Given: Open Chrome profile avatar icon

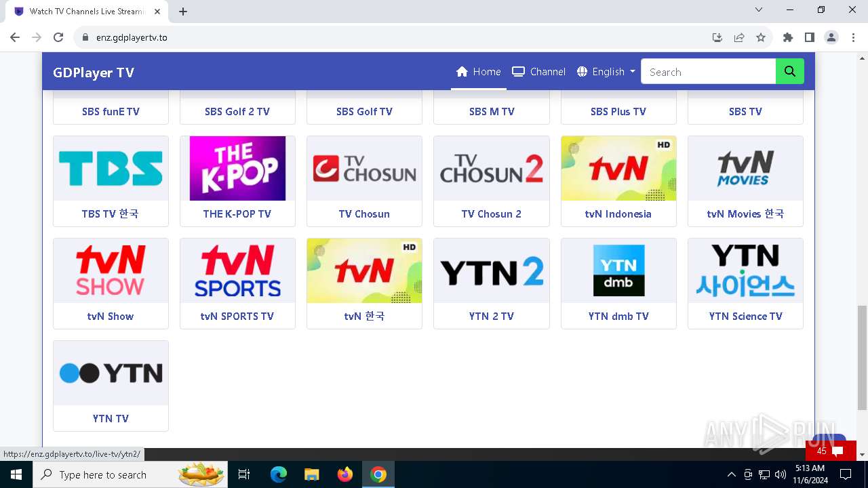Looking at the screenshot, I should [831, 37].
